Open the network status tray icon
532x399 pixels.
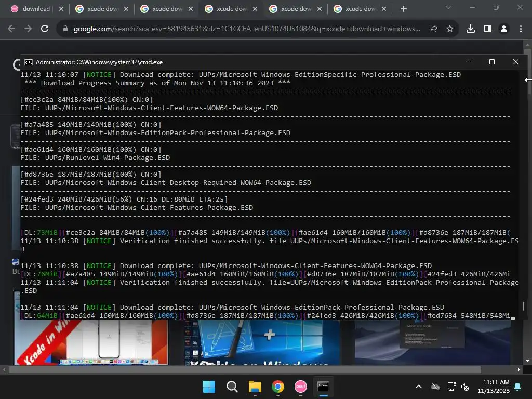[451, 387]
